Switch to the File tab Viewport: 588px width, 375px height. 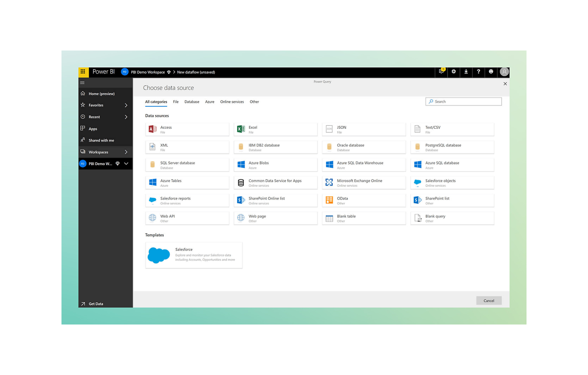click(x=176, y=102)
